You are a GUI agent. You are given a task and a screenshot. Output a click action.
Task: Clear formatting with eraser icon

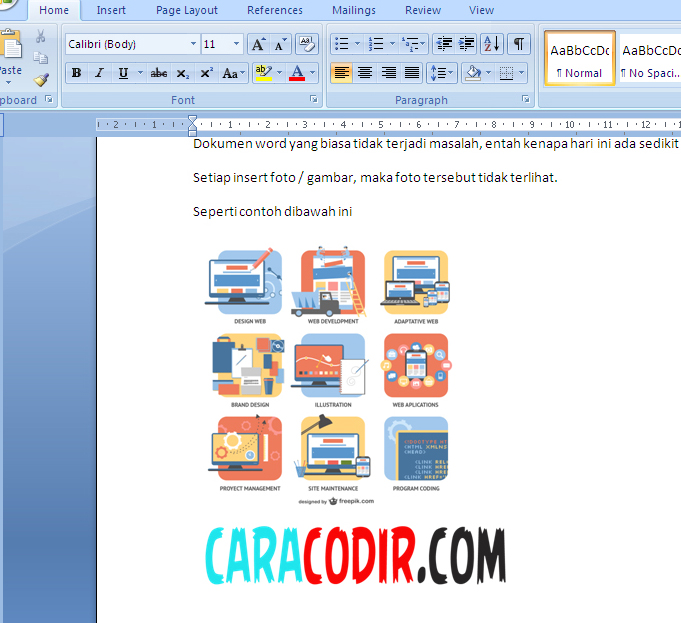(307, 44)
